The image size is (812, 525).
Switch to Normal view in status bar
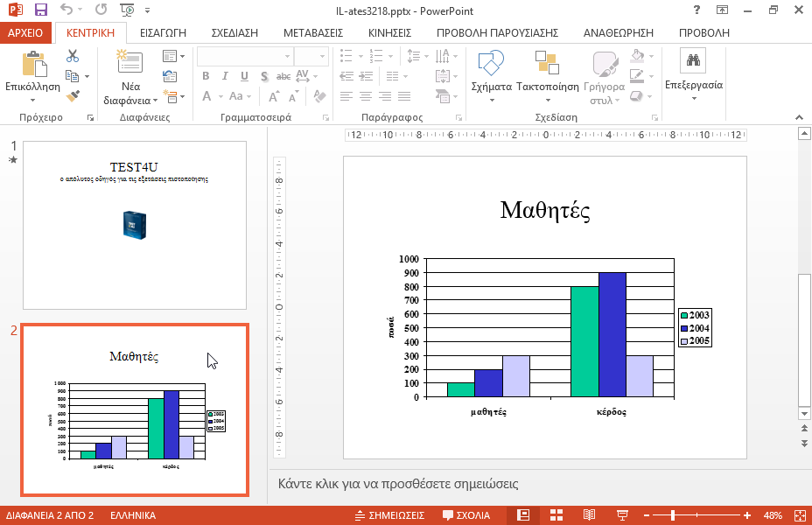(x=523, y=515)
